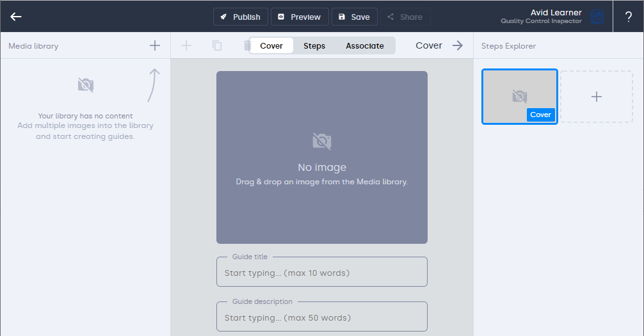Image resolution: width=644 pixels, height=336 pixels.
Task: Switch to the Cover tab
Action: [271, 45]
